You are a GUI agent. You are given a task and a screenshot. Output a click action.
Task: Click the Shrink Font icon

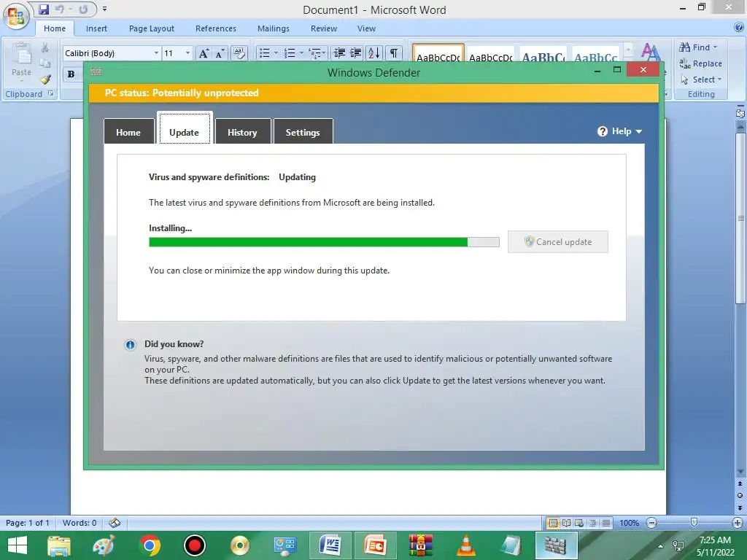[x=219, y=52]
